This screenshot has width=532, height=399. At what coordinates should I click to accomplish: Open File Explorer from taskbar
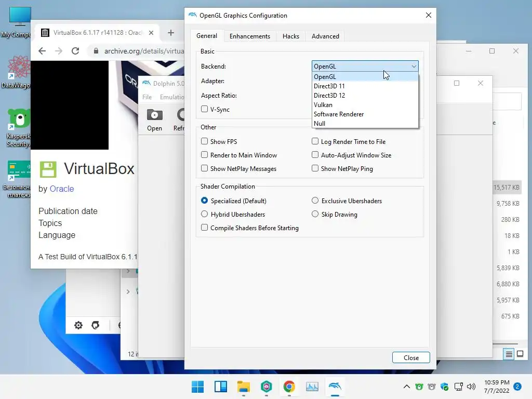point(243,387)
